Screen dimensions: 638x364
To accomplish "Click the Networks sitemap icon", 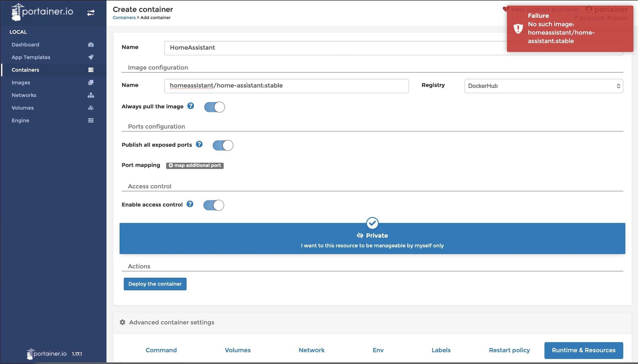I will [x=91, y=95].
